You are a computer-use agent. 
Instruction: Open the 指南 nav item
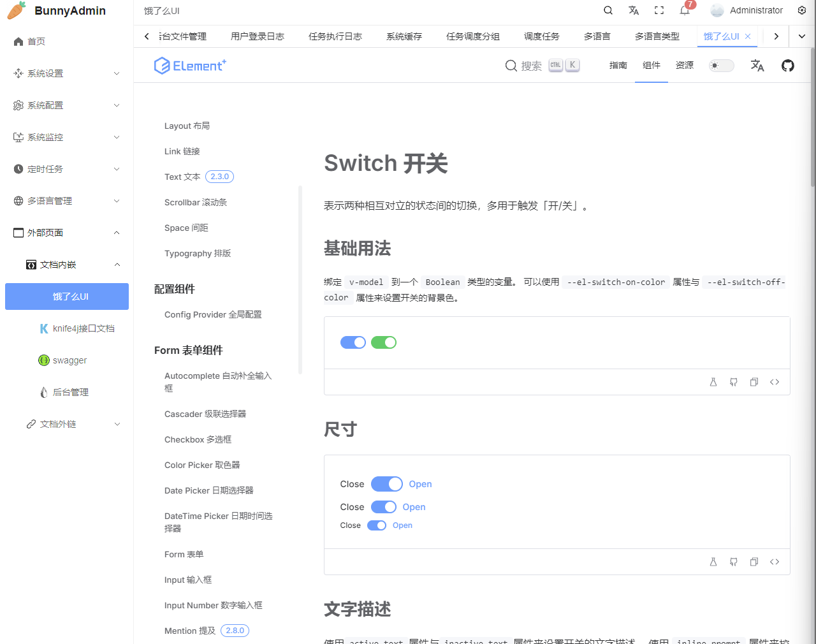tap(618, 65)
